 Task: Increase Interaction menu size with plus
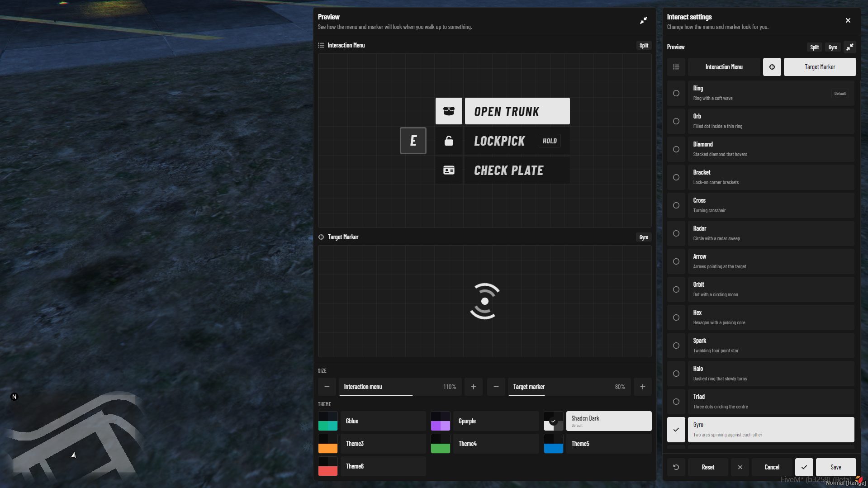[474, 387]
